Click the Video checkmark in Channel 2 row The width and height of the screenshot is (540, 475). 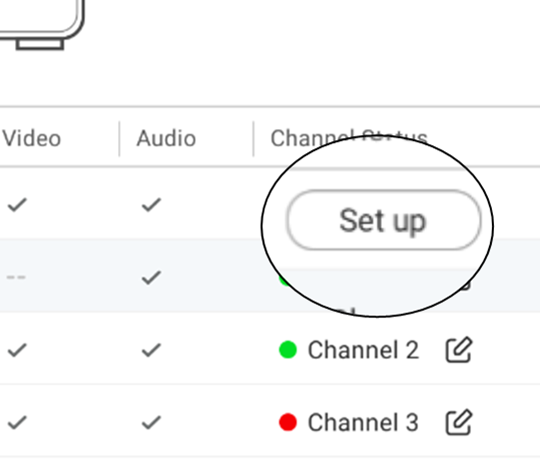17,350
